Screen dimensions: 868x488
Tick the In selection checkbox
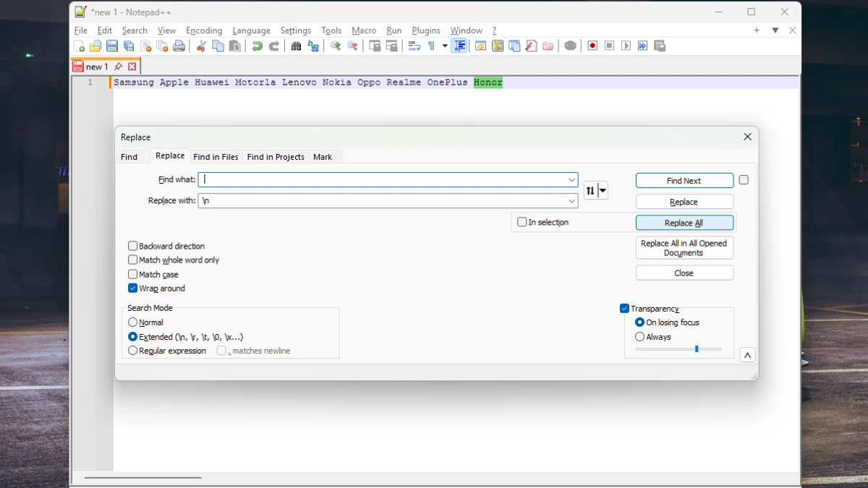(522, 223)
